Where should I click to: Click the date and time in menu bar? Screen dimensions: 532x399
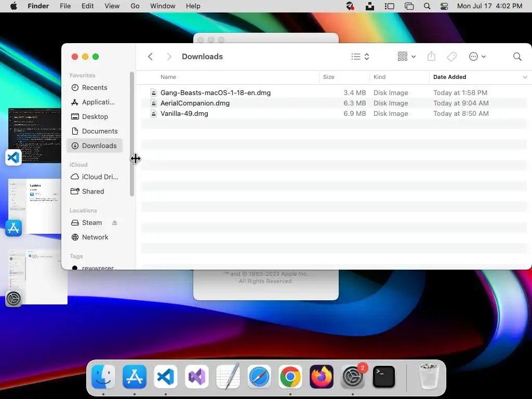[x=489, y=6]
